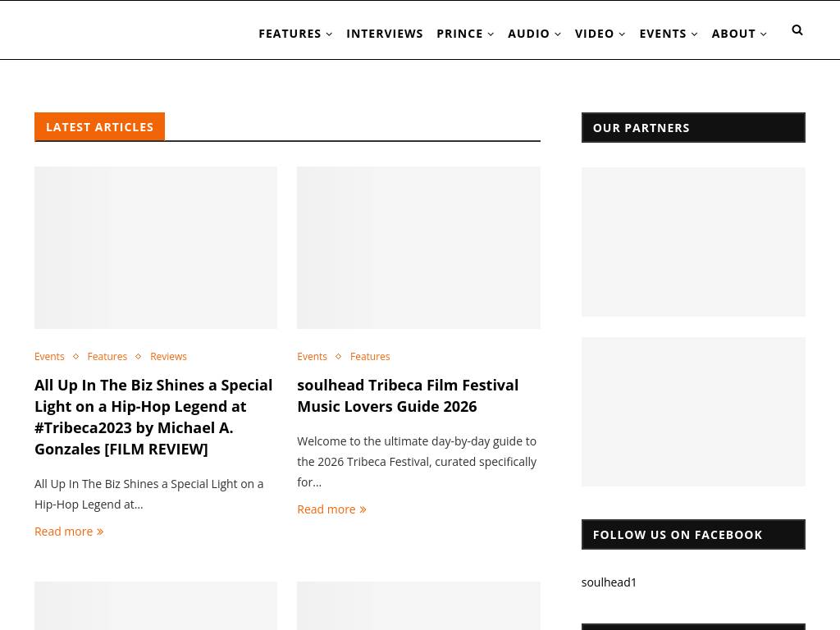
Task: Go to the Interviews nav item
Action: 385,34
